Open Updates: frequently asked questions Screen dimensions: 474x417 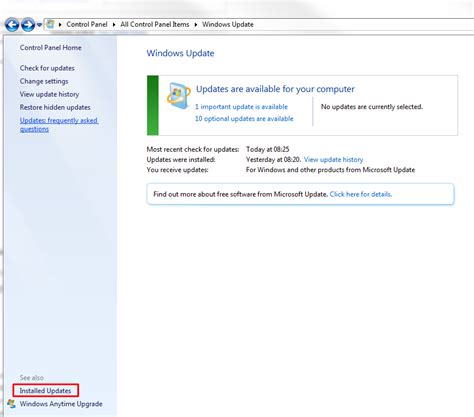pos(59,125)
